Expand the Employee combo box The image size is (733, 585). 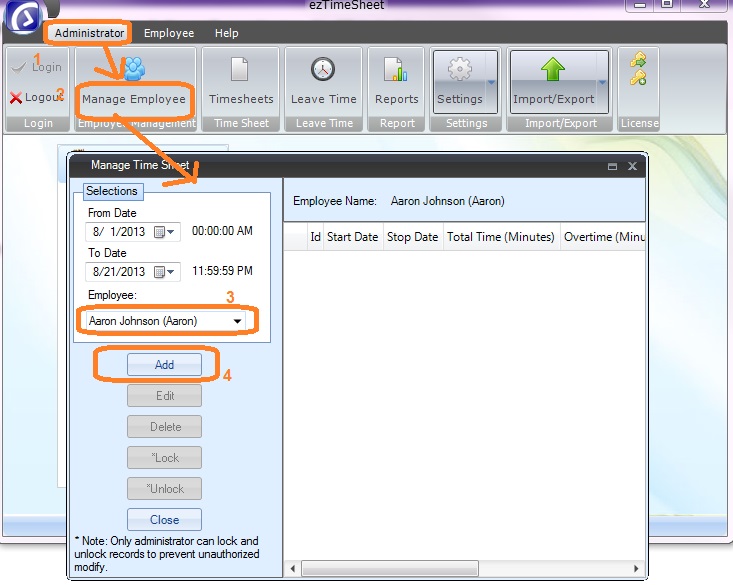coord(237,321)
